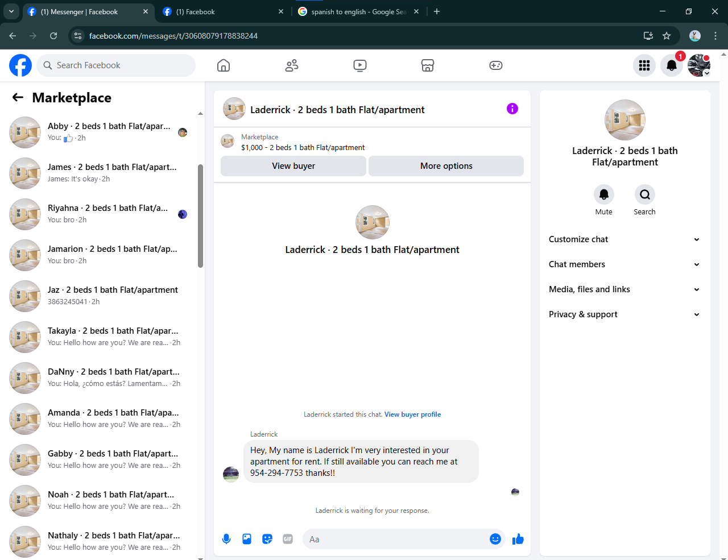Expand Media, files and links section

(624, 289)
